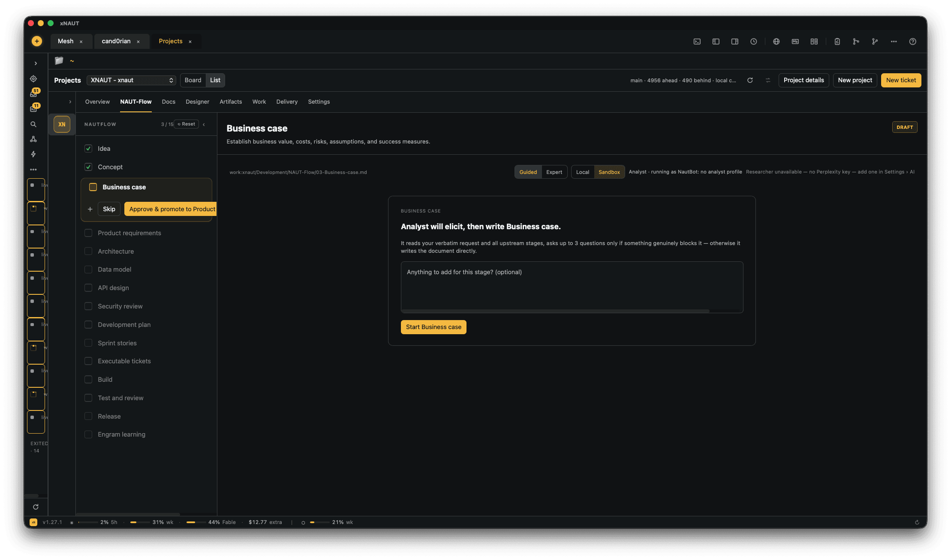Image resolution: width=951 pixels, height=560 pixels.
Task: Click the target icon in the left sidebar
Action: (x=33, y=79)
